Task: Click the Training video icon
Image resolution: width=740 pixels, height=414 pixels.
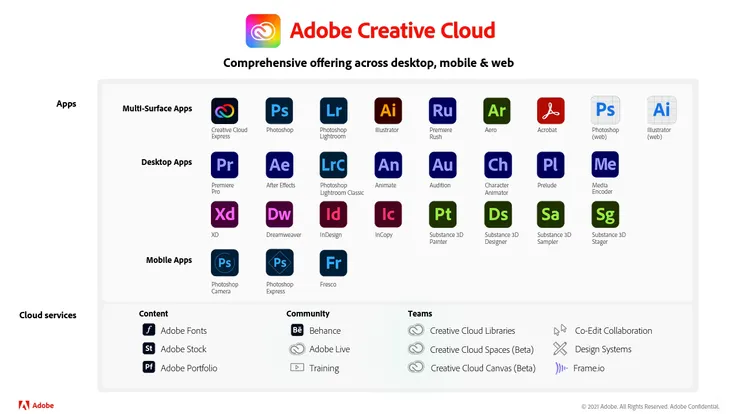Action: [x=297, y=367]
